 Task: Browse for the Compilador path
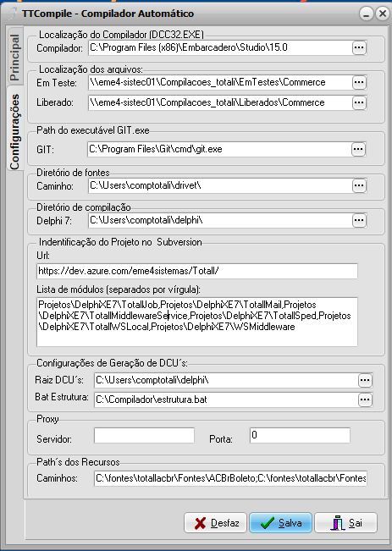359,47
